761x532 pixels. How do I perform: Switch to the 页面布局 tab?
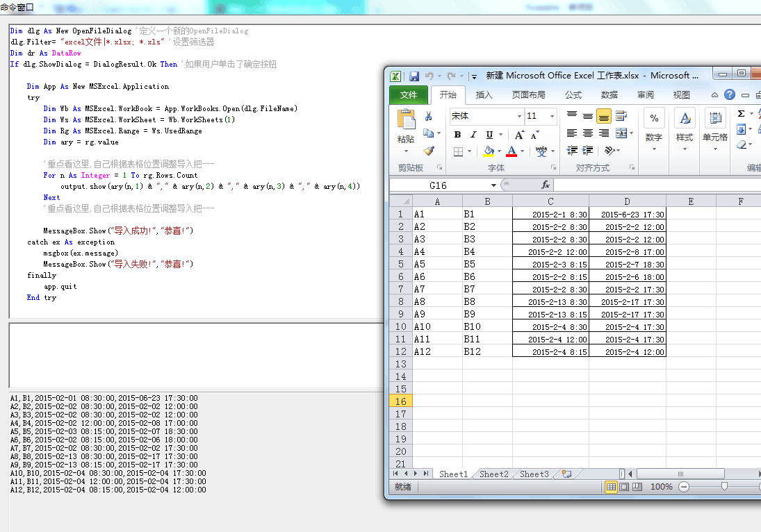tap(528, 95)
